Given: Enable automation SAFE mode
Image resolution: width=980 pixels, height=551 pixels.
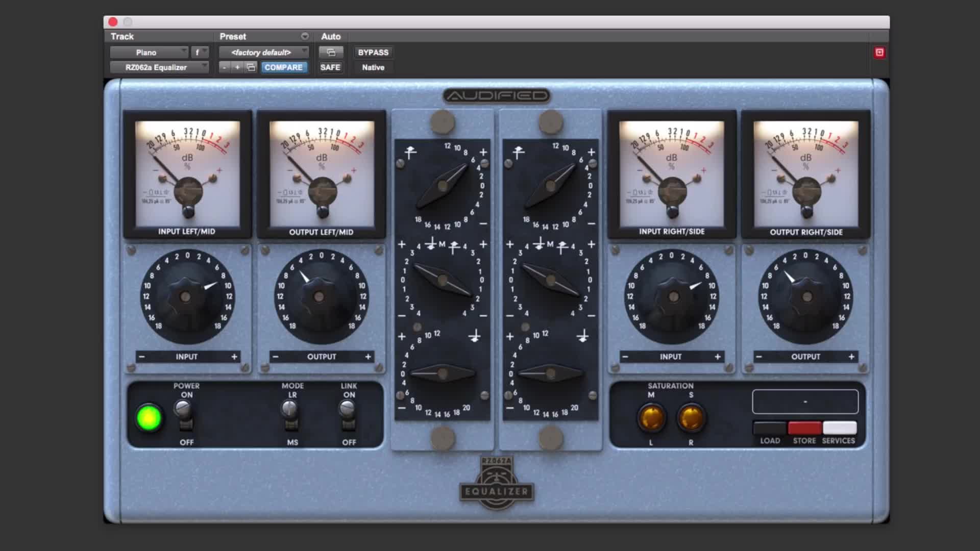Looking at the screenshot, I should click(x=330, y=67).
